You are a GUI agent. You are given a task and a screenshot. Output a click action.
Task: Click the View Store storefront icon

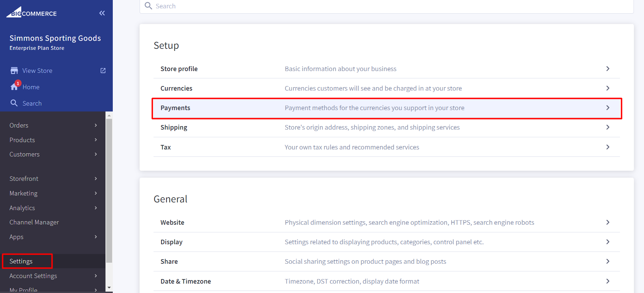pyautogui.click(x=14, y=71)
